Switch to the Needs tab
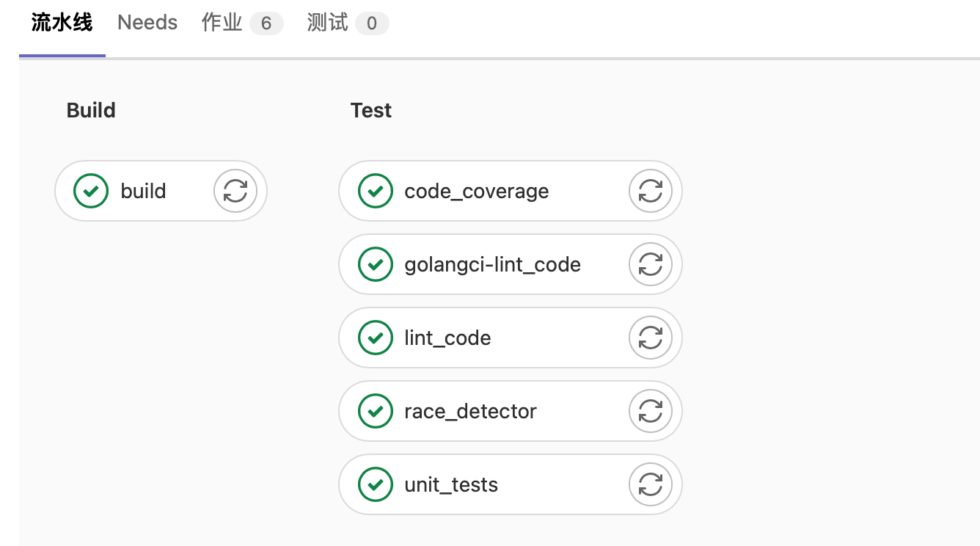This screenshot has height=546, width=980. [x=147, y=23]
